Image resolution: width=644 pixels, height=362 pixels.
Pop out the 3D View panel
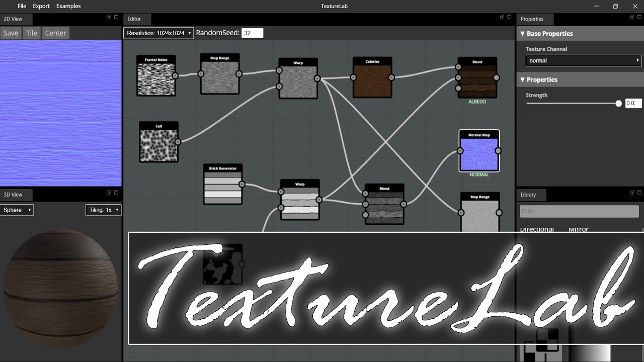[108, 193]
